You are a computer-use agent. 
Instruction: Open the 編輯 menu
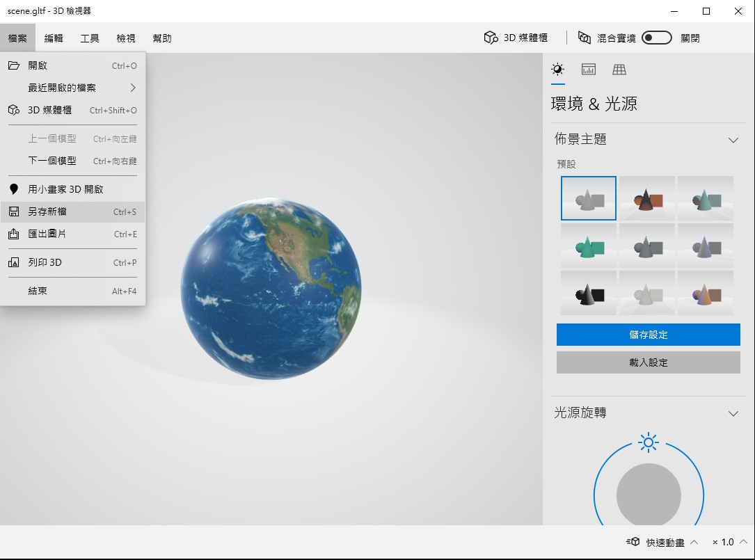coord(54,38)
